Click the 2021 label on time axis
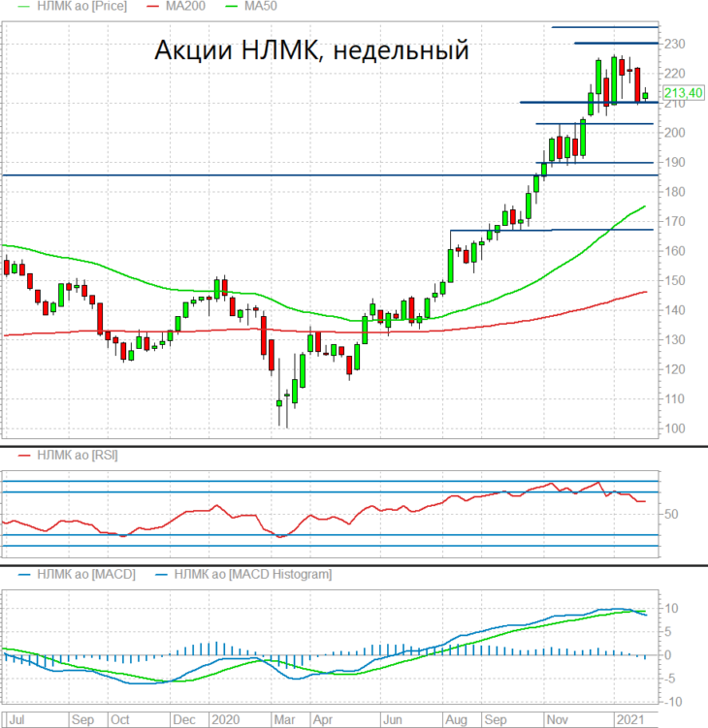Viewport: 708px width, 728px height. pos(629,719)
